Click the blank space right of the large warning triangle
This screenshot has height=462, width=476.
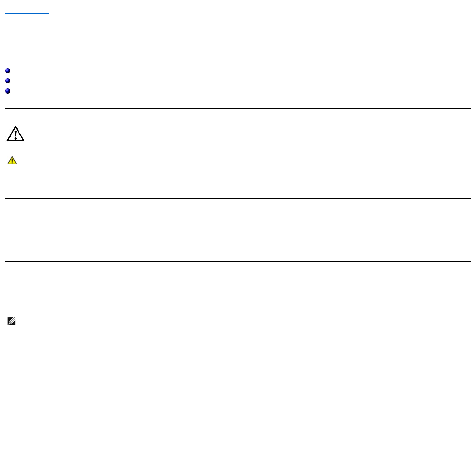[203, 134]
